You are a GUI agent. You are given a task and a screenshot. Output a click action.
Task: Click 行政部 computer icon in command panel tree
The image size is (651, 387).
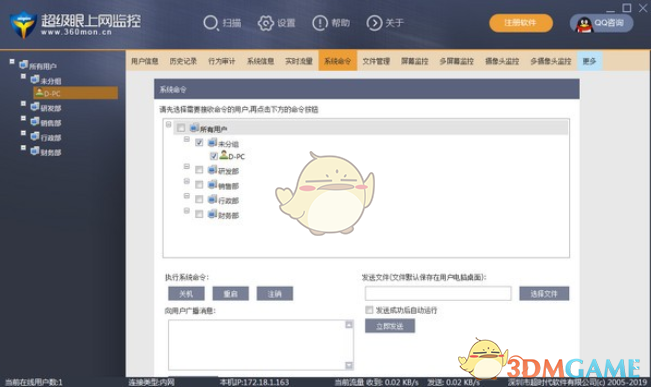212,199
